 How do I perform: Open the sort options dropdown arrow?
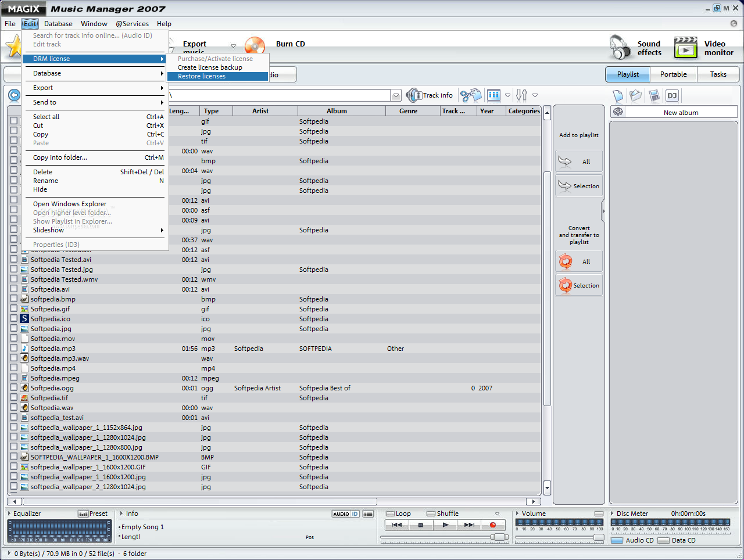535,95
